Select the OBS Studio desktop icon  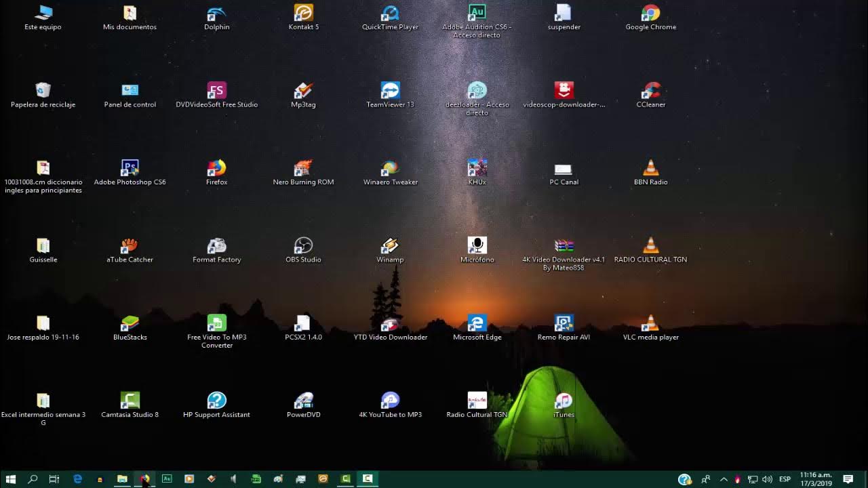[303, 250]
